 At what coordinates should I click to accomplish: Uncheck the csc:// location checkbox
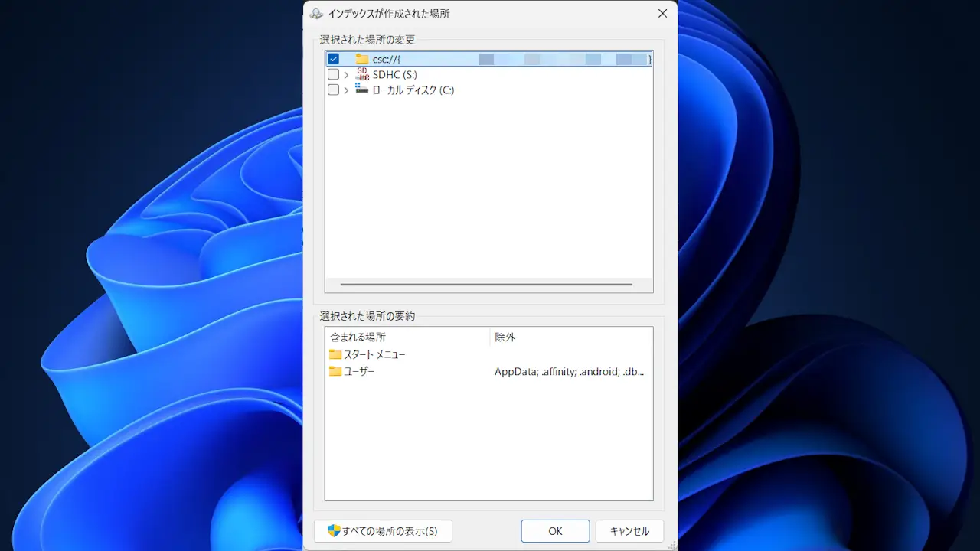(333, 59)
